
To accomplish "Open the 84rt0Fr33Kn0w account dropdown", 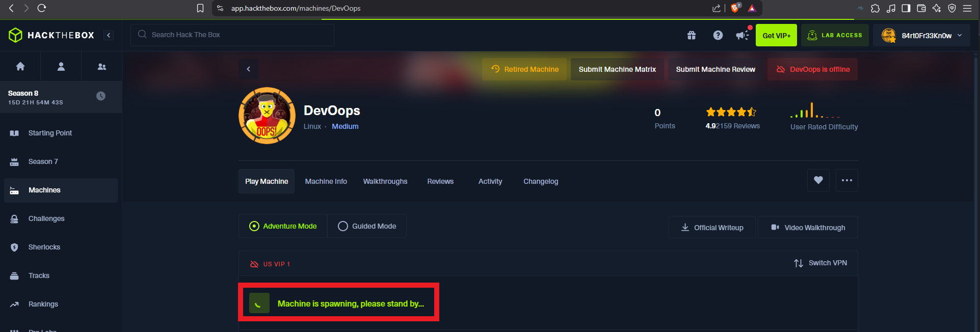I will [921, 35].
